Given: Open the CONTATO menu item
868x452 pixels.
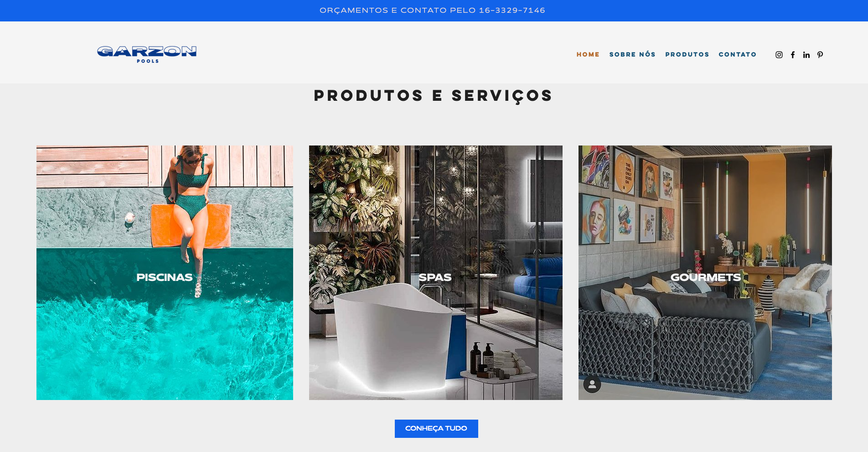Looking at the screenshot, I should pyautogui.click(x=738, y=54).
